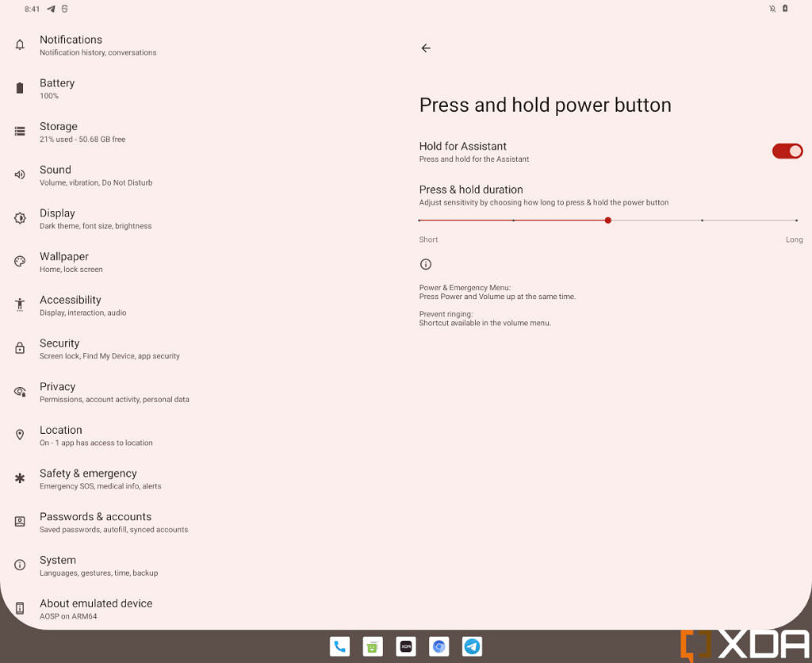
Task: Click the Notifications bell icon
Action: (20, 45)
